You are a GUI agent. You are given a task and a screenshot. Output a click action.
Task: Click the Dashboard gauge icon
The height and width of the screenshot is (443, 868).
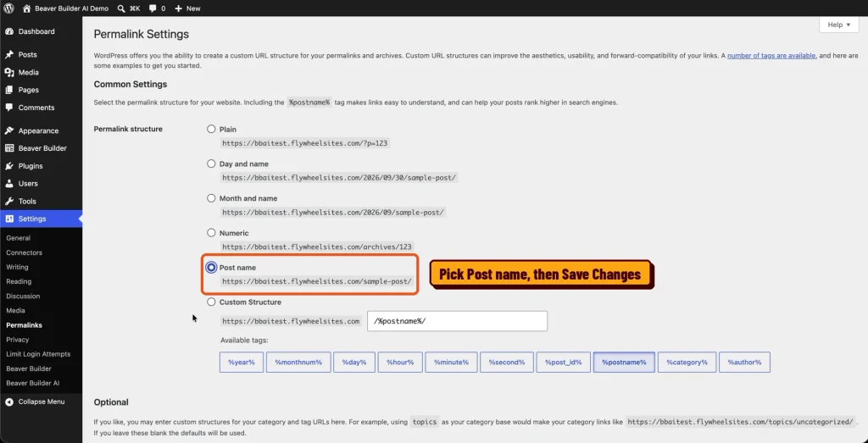pos(9,31)
